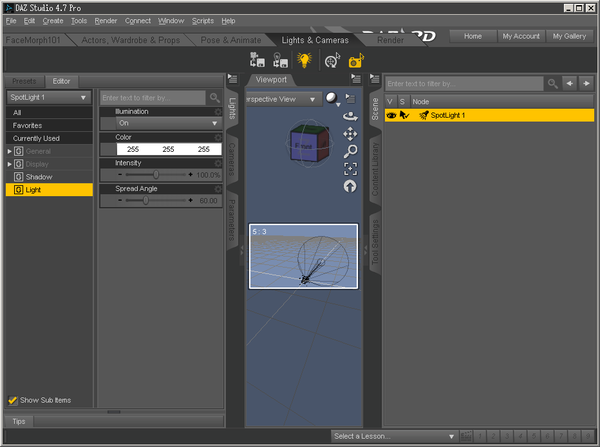
Task: Open the SpotLight 1 selection dropdown
Action: click(49, 98)
